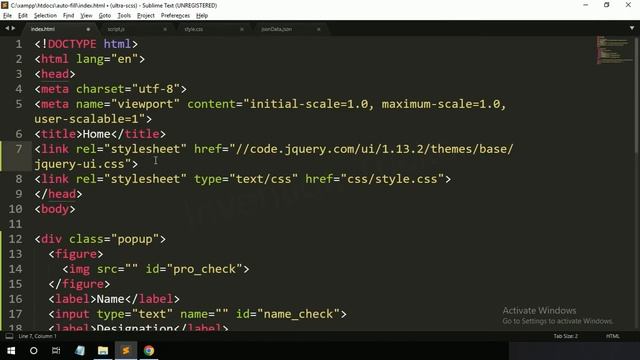Click on div class="popup" line
The image size is (640, 360).
100,239
